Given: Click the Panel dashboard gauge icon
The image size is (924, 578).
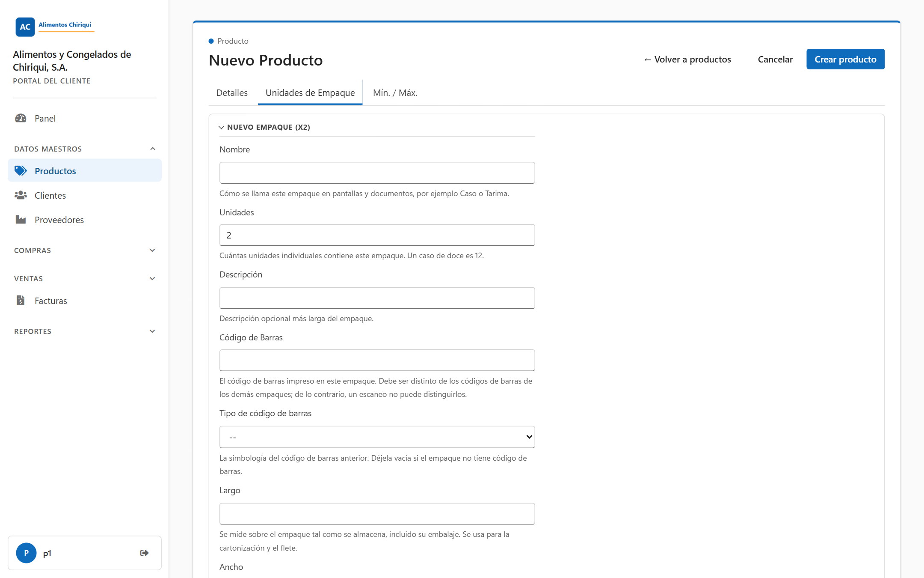Looking at the screenshot, I should [x=21, y=118].
